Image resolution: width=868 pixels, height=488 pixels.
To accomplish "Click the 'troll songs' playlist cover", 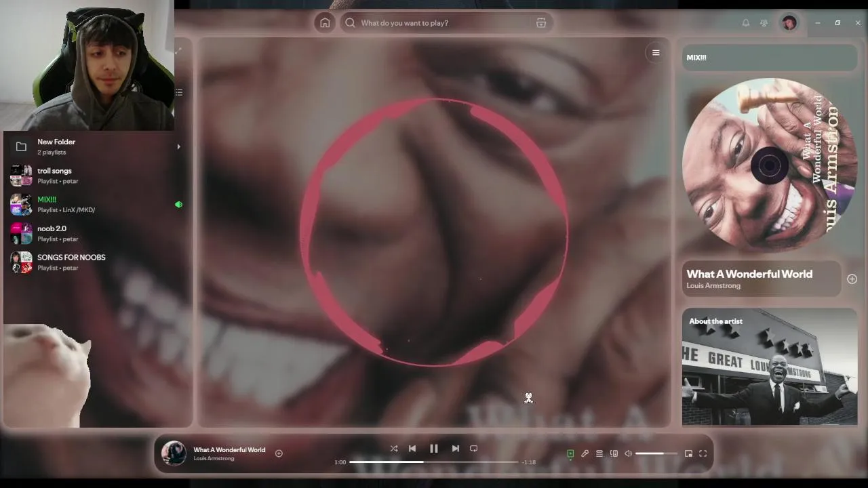I will coord(21,176).
